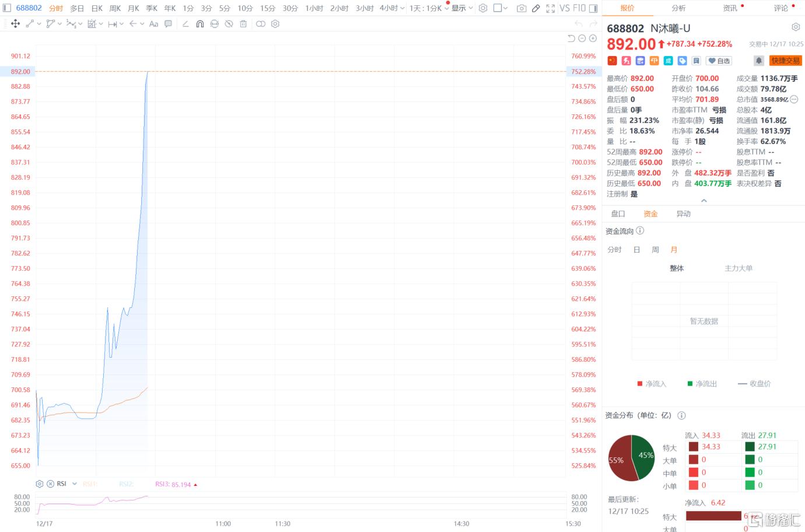Toggle the drawing lock sync icon
805x532 pixels.
coord(215,24)
